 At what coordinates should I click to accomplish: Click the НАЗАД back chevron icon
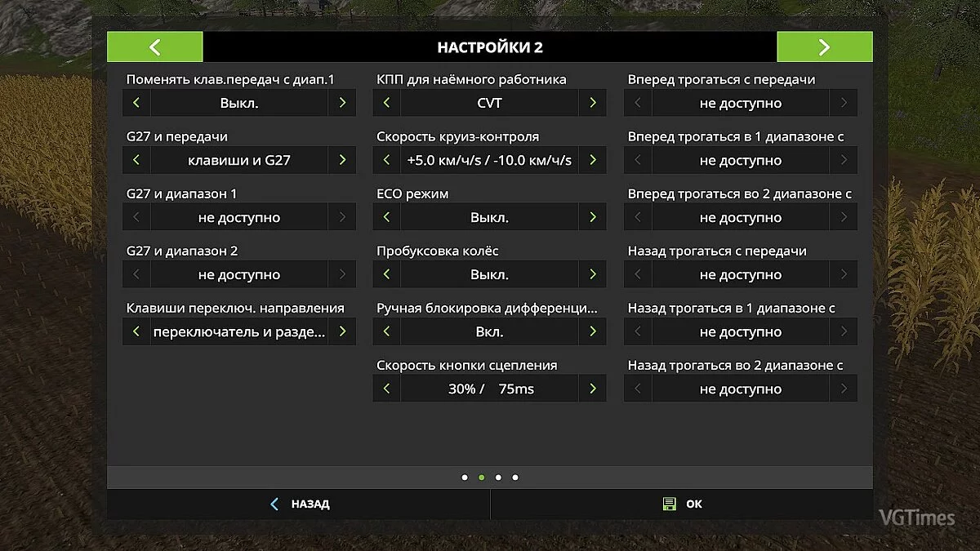(x=274, y=504)
